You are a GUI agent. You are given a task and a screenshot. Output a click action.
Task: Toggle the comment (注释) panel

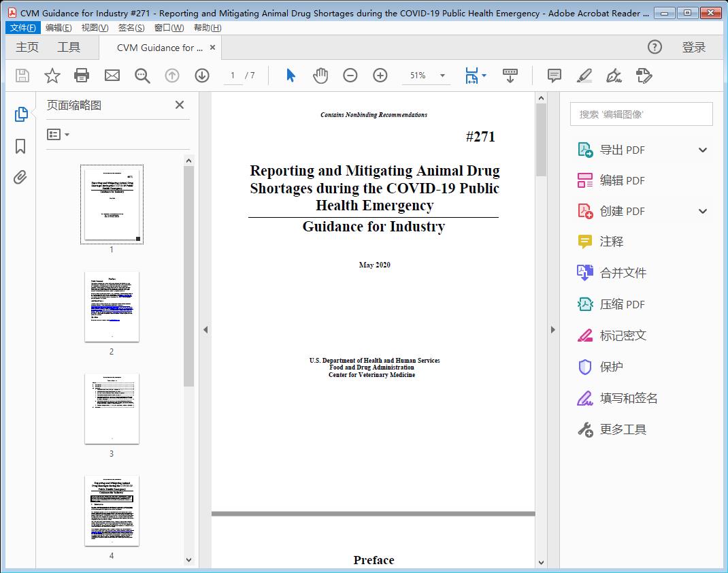tap(554, 76)
